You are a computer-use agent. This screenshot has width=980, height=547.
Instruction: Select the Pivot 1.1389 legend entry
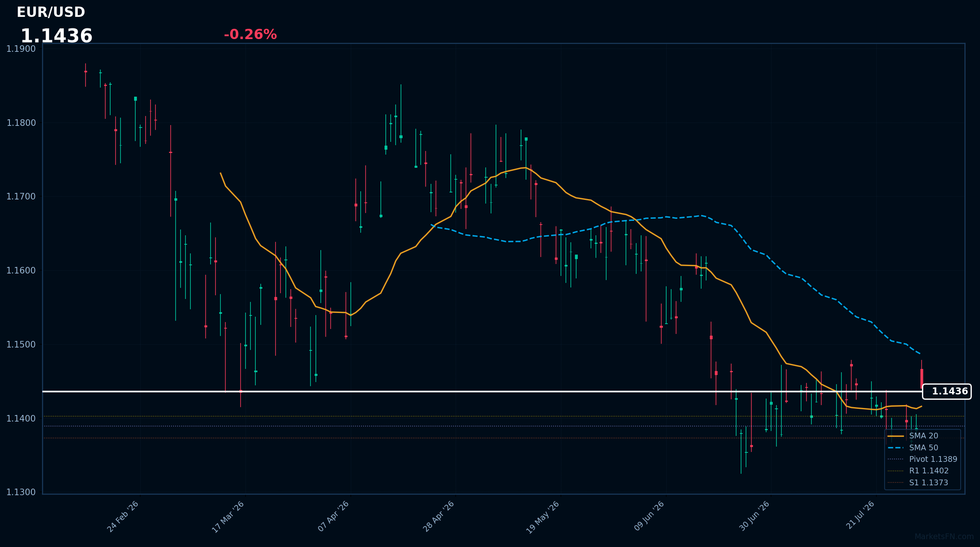click(x=922, y=459)
